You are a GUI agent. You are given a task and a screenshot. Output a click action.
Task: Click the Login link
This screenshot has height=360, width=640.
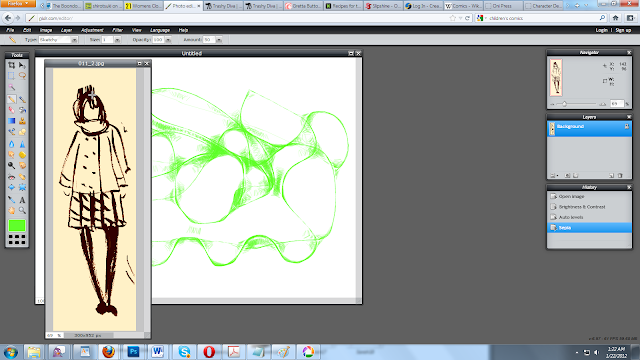[601, 30]
